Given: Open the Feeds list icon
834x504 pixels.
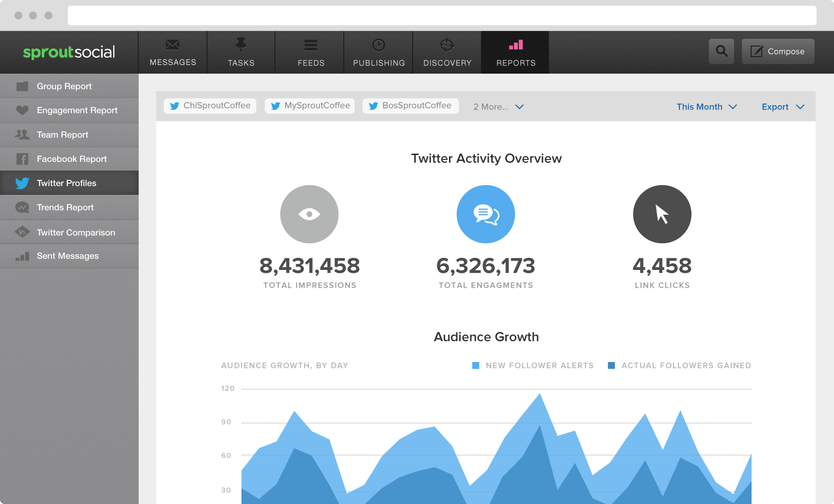Looking at the screenshot, I should pyautogui.click(x=311, y=45).
